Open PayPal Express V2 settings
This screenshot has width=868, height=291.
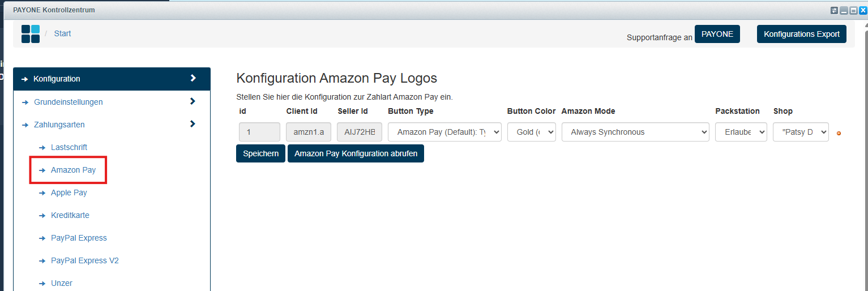click(x=85, y=260)
